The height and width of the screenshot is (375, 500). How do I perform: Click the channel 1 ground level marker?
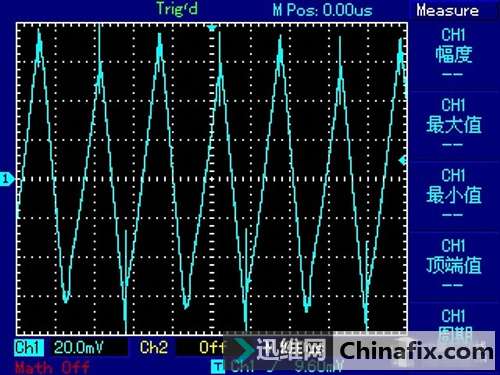7,179
